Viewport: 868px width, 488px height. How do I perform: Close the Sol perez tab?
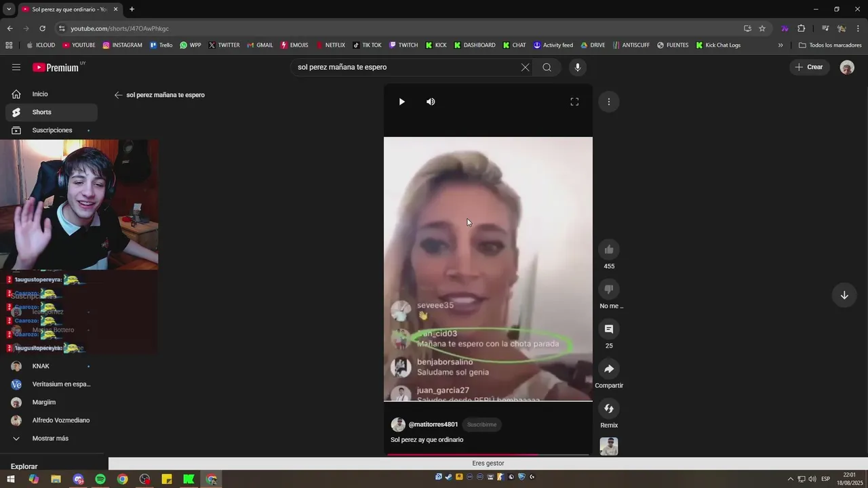pos(115,9)
